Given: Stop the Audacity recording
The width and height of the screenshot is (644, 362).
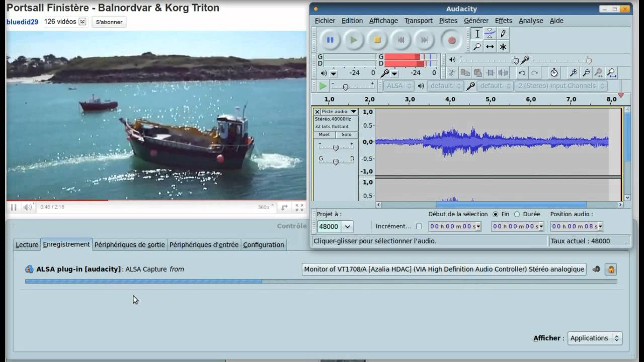Looking at the screenshot, I should point(377,40).
